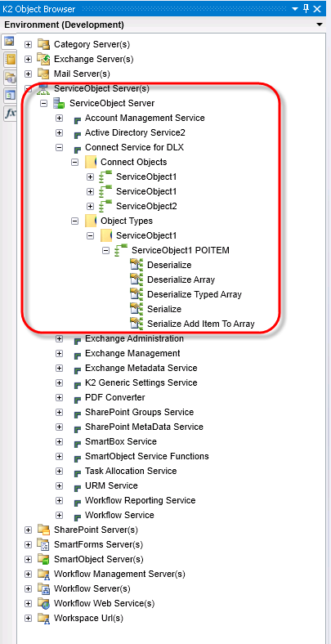Open the K2 Object Browser window menu arrow
The height and width of the screenshot is (644, 331).
click(x=295, y=9)
